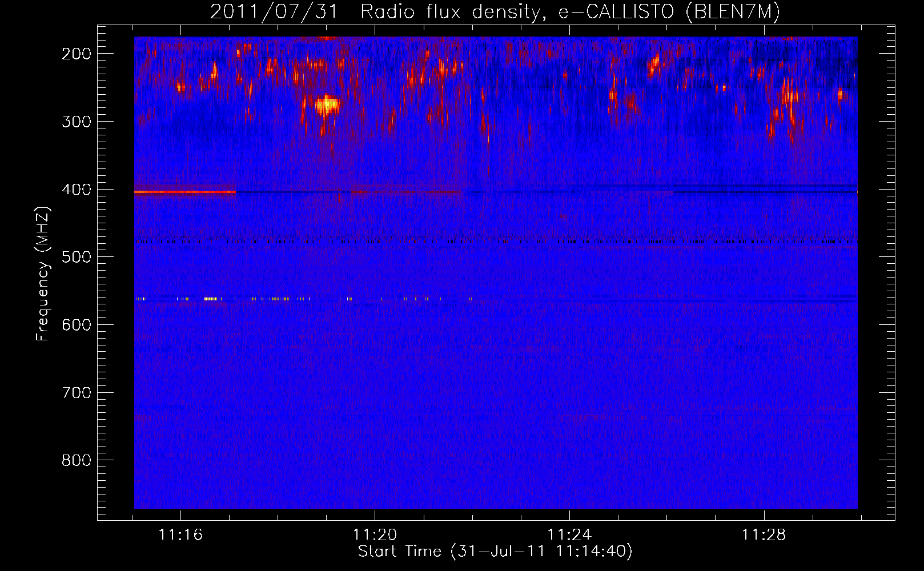
Task: Click the plot title 'Radio flux density, e-CALLISTO (BLEN7M)'
Action: pyautogui.click(x=570, y=11)
